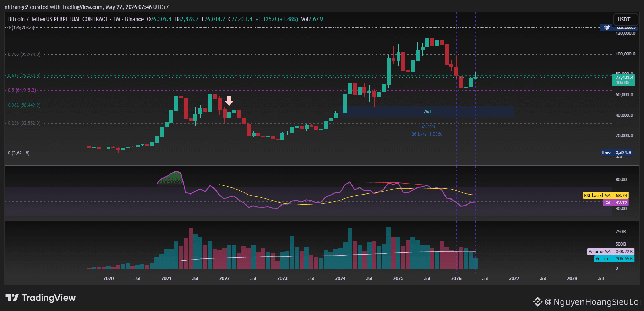Click the 80.00 RSI scale mark
The height and width of the screenshot is (311, 644).
click(x=621, y=180)
